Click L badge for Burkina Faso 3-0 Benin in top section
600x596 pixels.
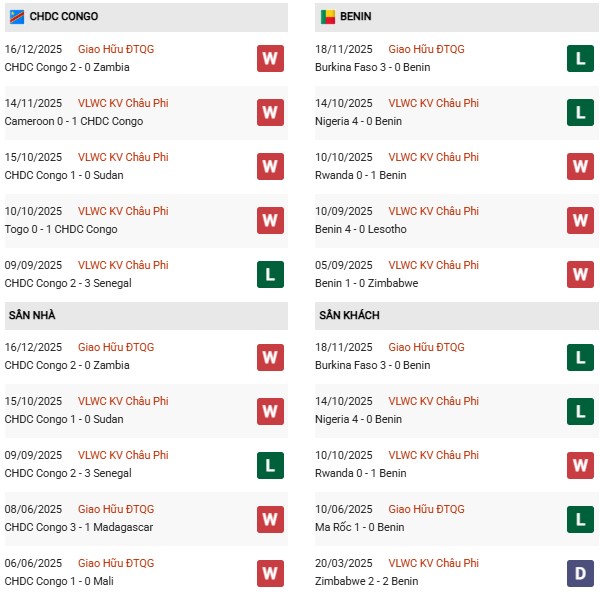pyautogui.click(x=581, y=59)
